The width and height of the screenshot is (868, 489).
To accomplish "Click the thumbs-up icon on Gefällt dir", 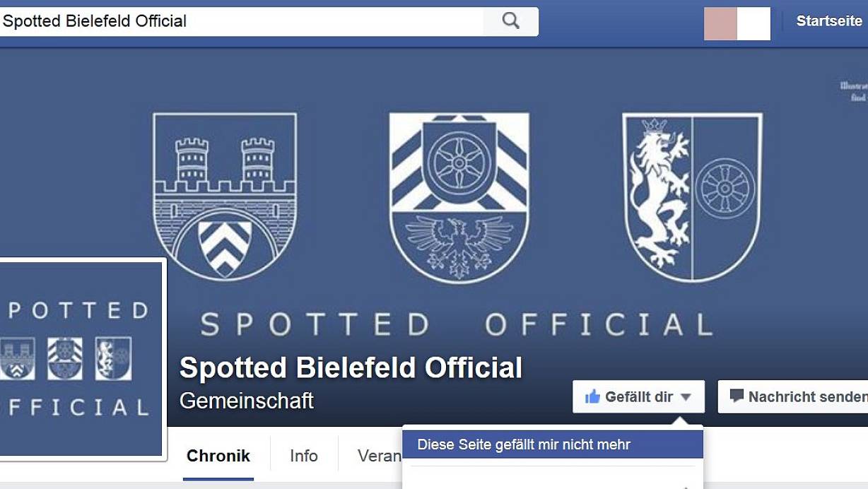I will 592,397.
